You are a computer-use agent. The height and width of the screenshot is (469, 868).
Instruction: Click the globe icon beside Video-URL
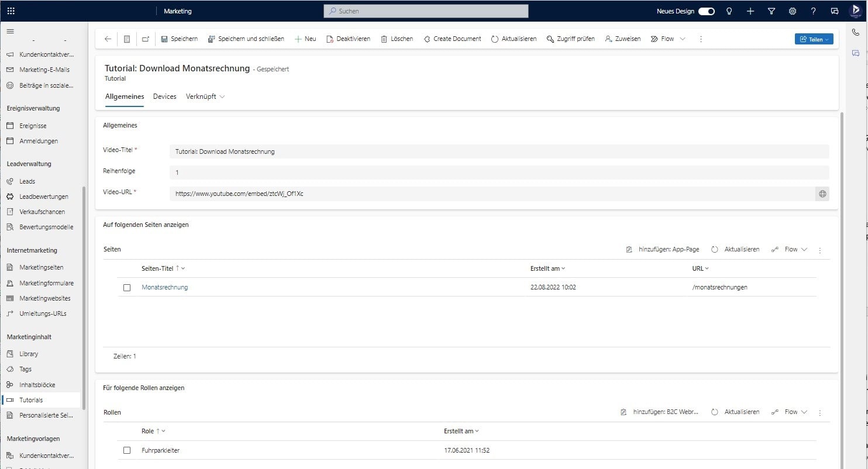pyautogui.click(x=822, y=194)
